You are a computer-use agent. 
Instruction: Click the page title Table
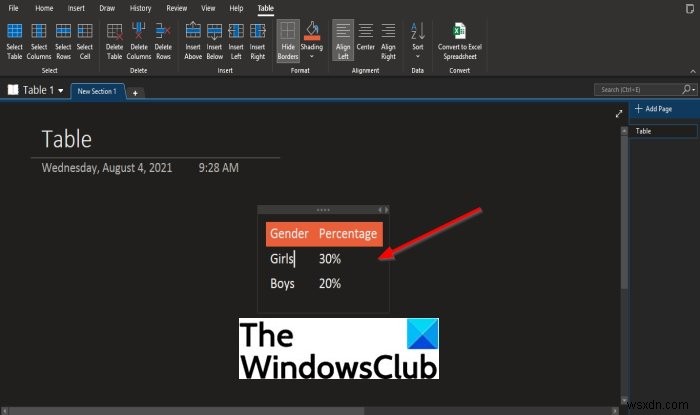click(67, 139)
